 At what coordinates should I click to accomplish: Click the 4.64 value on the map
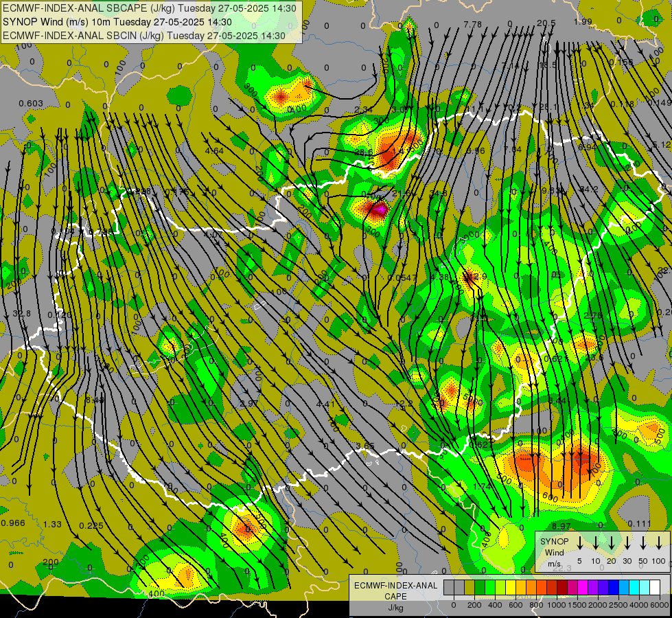tap(214, 150)
